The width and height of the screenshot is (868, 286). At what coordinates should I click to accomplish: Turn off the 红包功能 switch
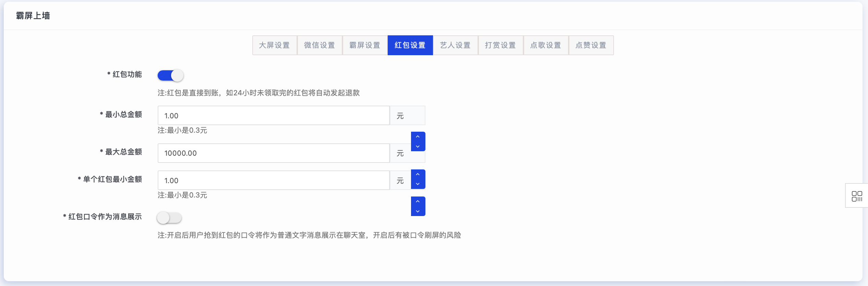(170, 75)
